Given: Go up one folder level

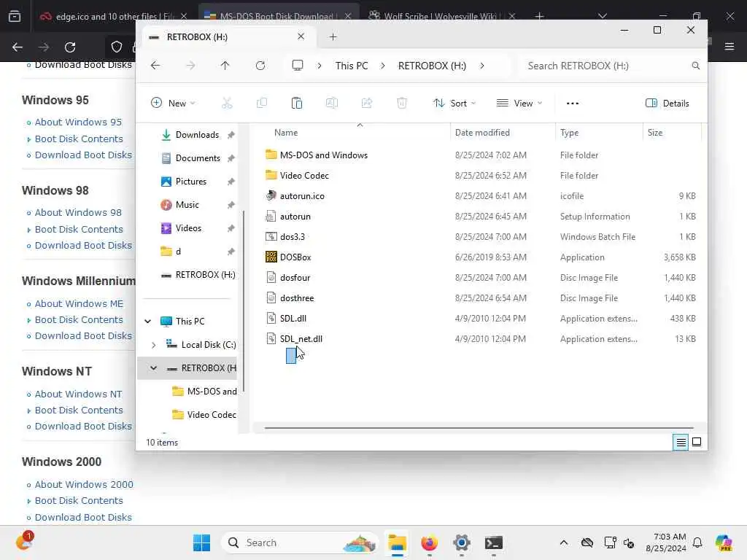Looking at the screenshot, I should (x=225, y=66).
